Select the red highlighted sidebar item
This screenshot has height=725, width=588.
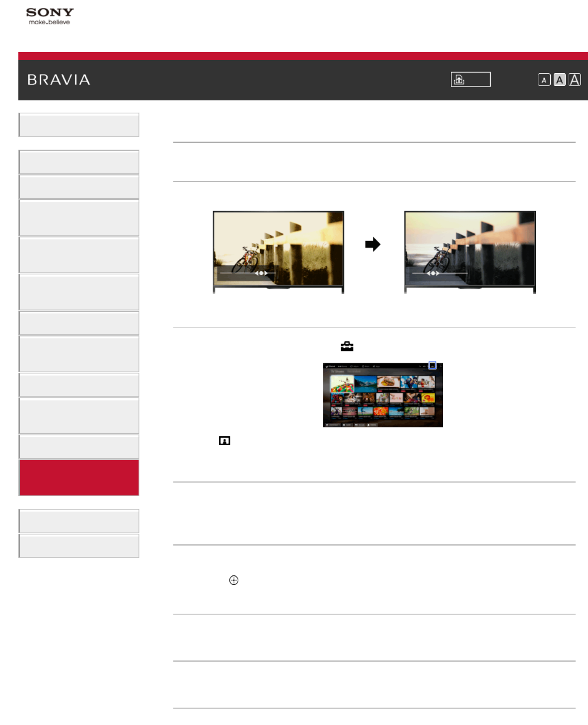pos(79,478)
